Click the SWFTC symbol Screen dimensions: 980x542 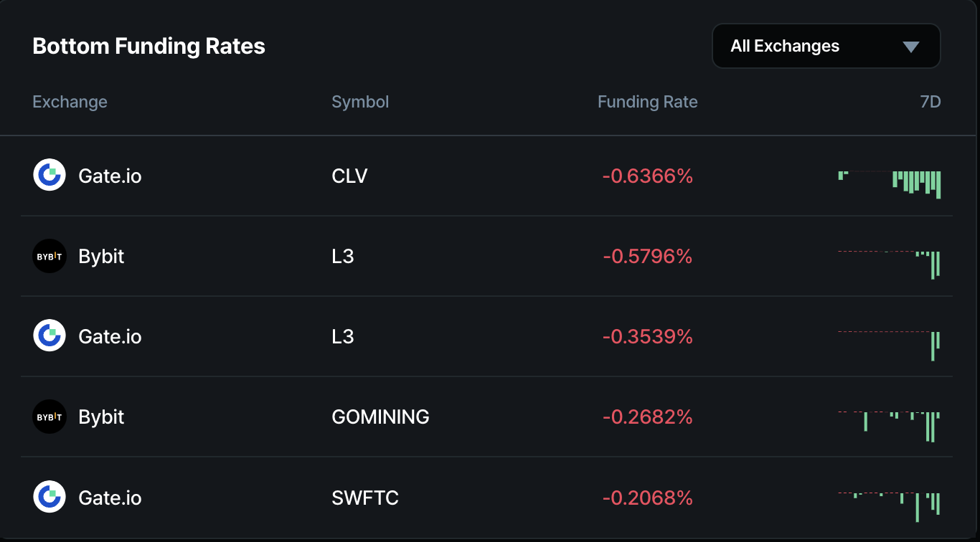(365, 497)
